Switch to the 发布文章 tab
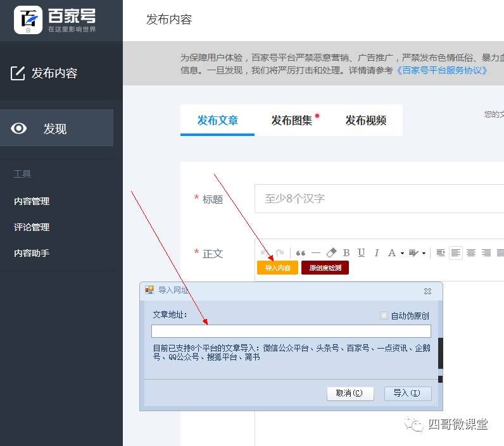 (x=218, y=120)
